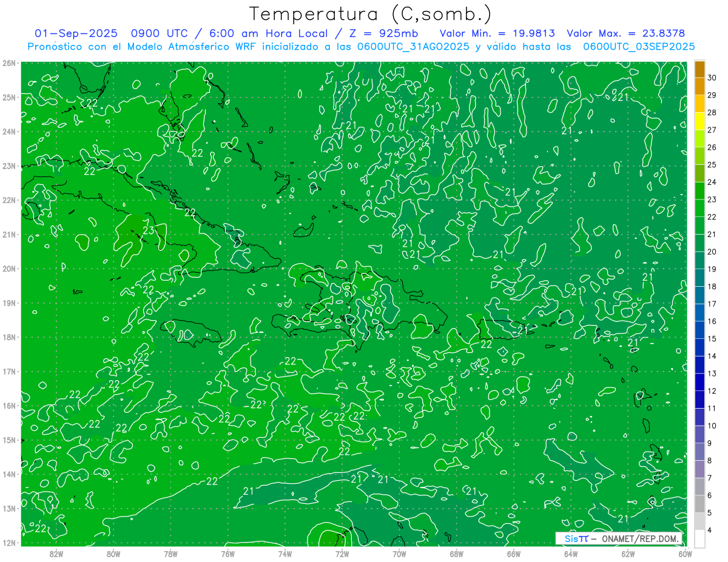Click the "74W" longitude axis label
Image resolution: width=728 pixels, height=562 pixels.
(285, 553)
